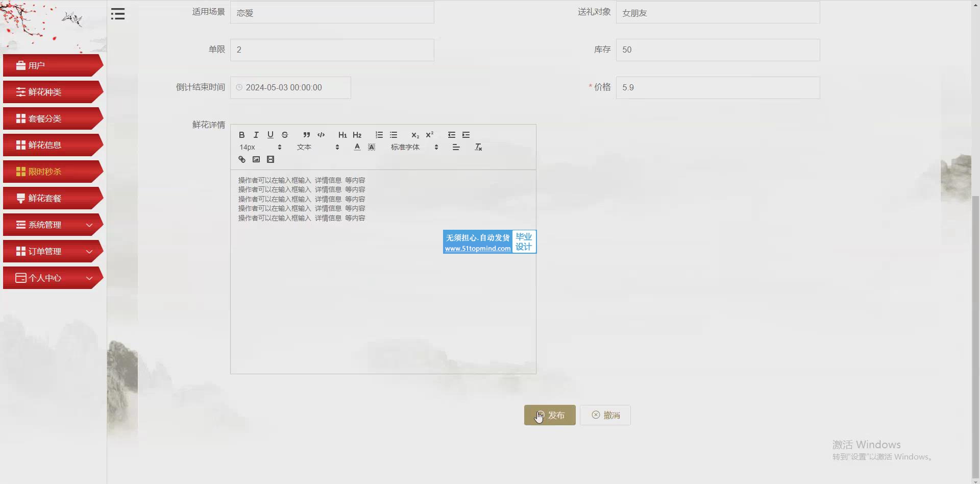This screenshot has height=484, width=980.
Task: Open 鲜花种类 sidebar menu item
Action: 53,92
